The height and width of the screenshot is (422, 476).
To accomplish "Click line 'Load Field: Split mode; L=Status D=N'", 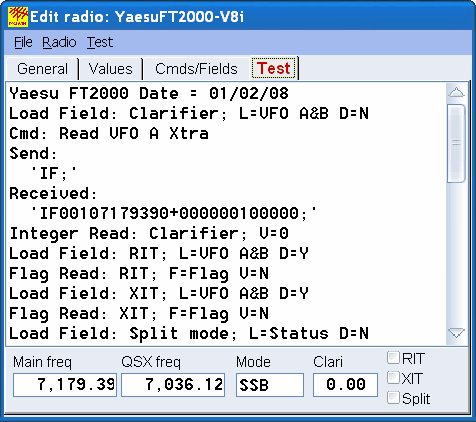I will point(189,334).
